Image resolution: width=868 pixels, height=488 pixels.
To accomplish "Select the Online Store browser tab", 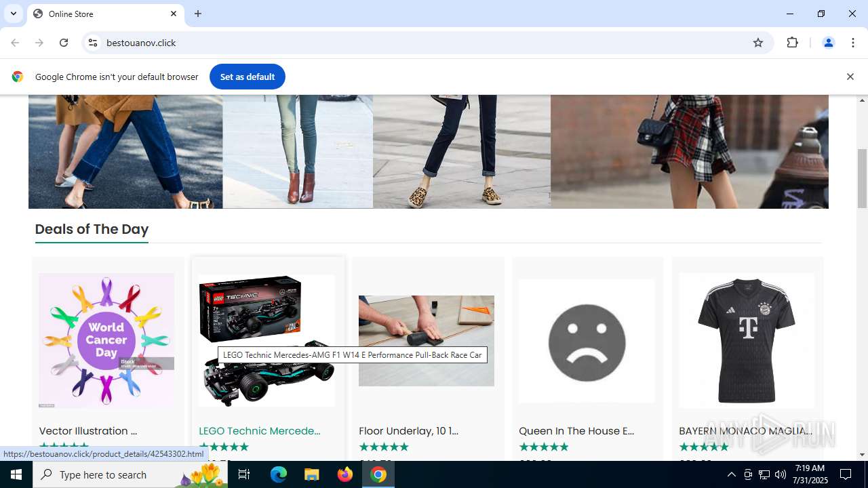I will (x=105, y=14).
